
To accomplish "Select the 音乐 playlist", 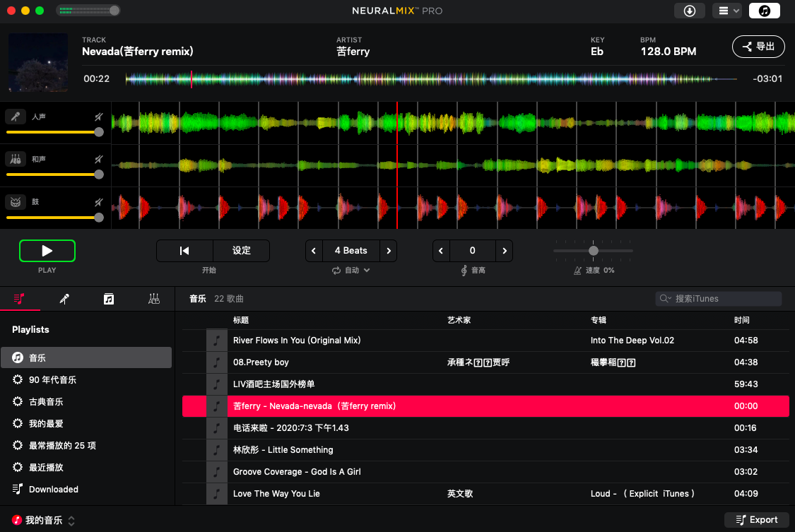I will pyautogui.click(x=86, y=357).
